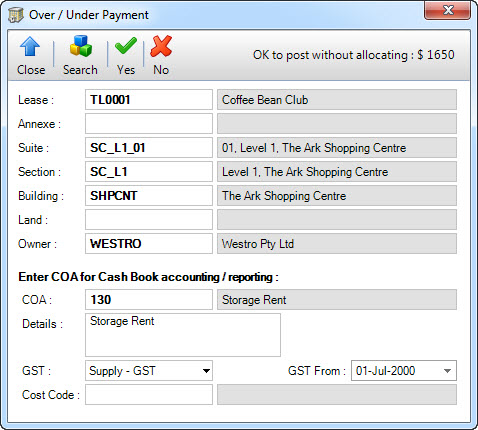The image size is (478, 430).
Task: Click the building icon in title bar
Action: tap(16, 15)
